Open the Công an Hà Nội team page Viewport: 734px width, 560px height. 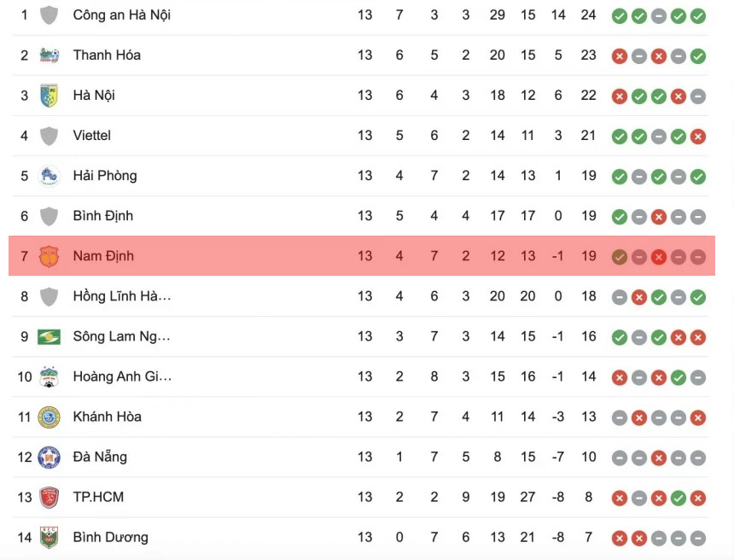pyautogui.click(x=121, y=15)
